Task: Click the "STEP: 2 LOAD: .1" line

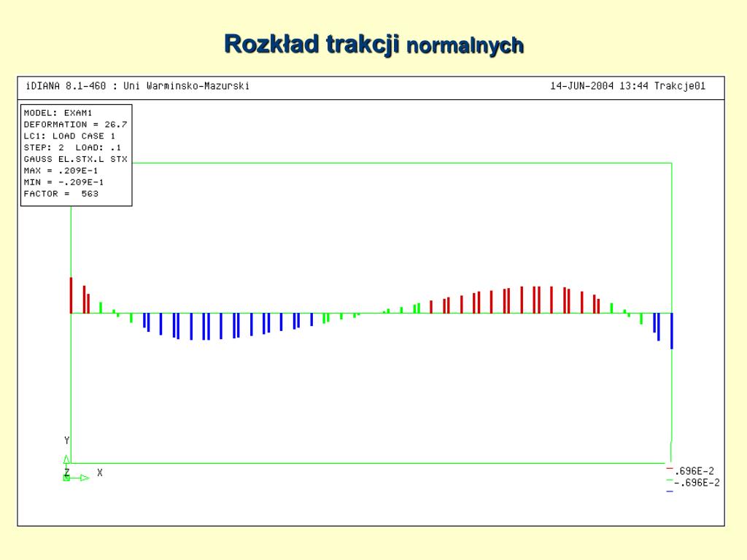Action: tap(72, 147)
